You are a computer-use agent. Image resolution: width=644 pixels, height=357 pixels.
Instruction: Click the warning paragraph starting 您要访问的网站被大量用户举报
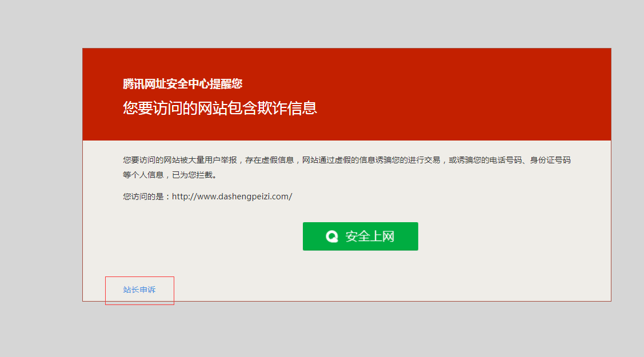347,167
